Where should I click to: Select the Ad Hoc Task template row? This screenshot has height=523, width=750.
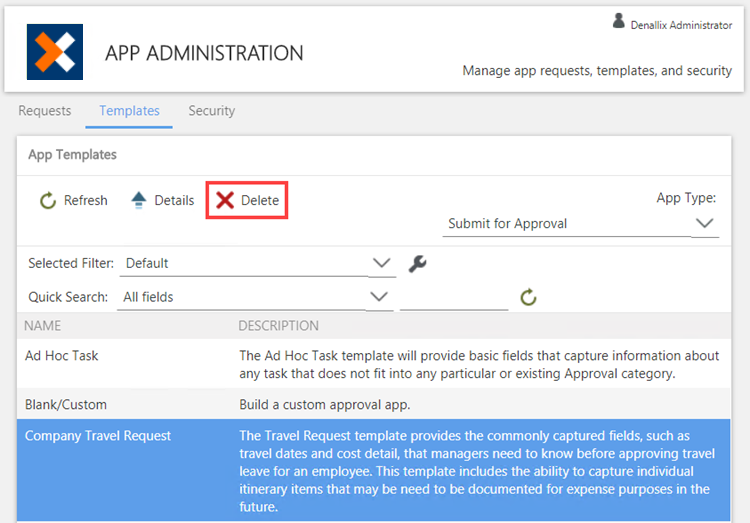(x=62, y=355)
